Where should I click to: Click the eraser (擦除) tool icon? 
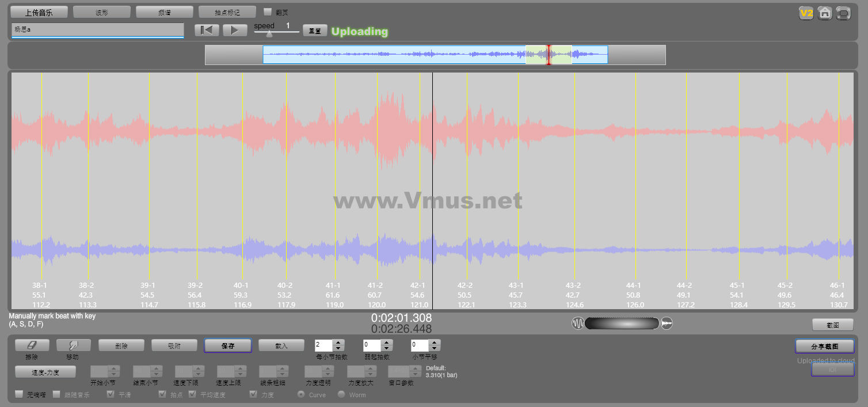tap(32, 345)
